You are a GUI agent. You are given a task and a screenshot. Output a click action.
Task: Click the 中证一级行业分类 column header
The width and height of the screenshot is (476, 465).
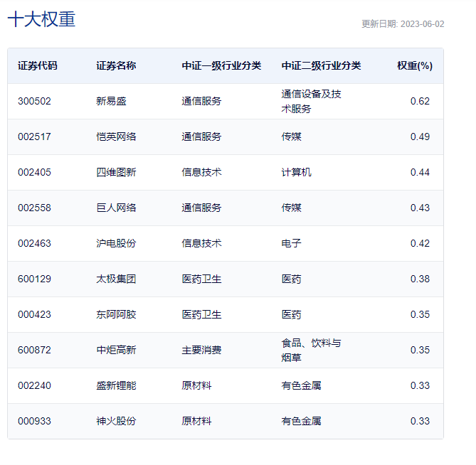[x=221, y=65]
